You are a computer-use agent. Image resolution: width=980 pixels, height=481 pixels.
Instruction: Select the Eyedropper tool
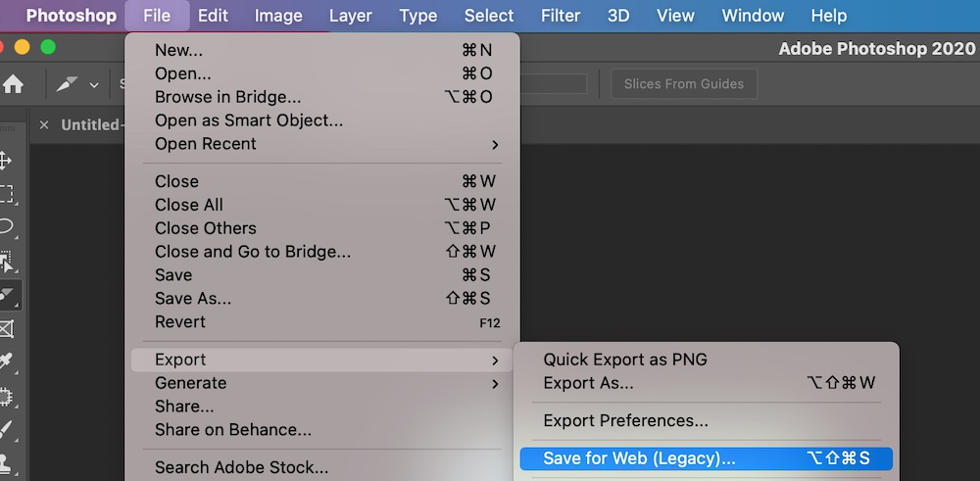coord(6,361)
